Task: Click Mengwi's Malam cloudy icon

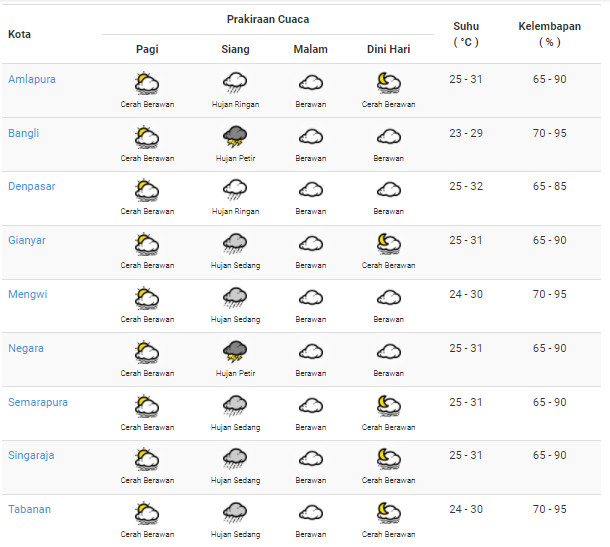Action: pos(310,298)
